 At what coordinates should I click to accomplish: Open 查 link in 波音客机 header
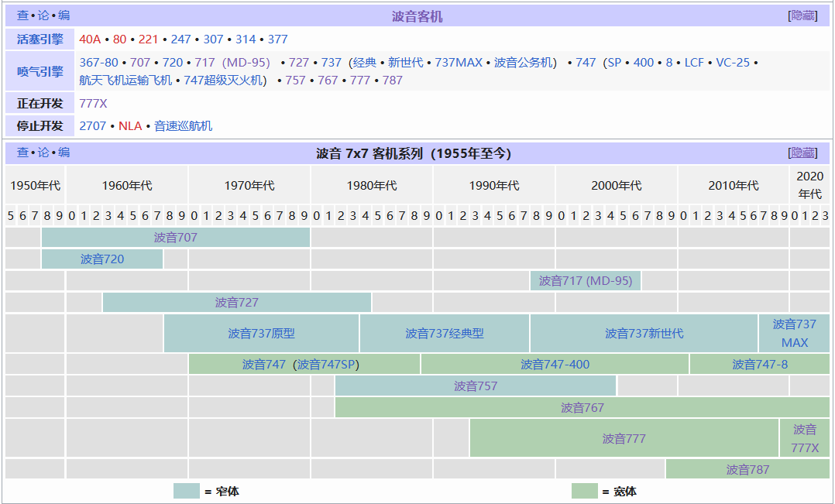point(22,15)
